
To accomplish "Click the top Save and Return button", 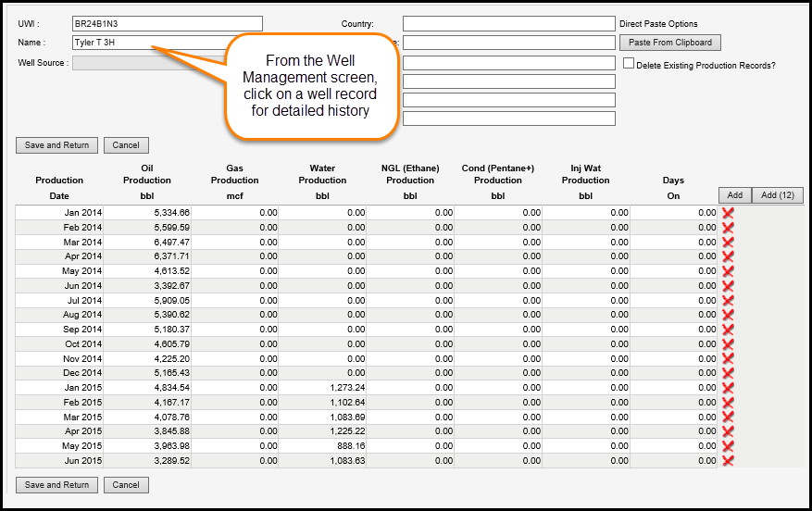I will click(57, 145).
